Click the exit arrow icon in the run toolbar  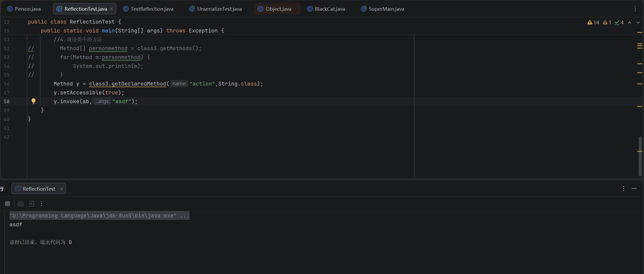(31, 204)
